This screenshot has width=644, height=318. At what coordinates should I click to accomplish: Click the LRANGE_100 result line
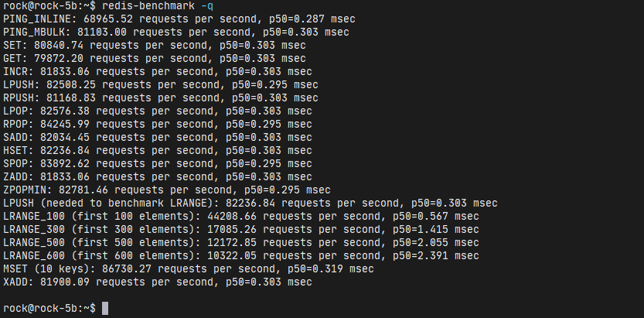(x=241, y=216)
